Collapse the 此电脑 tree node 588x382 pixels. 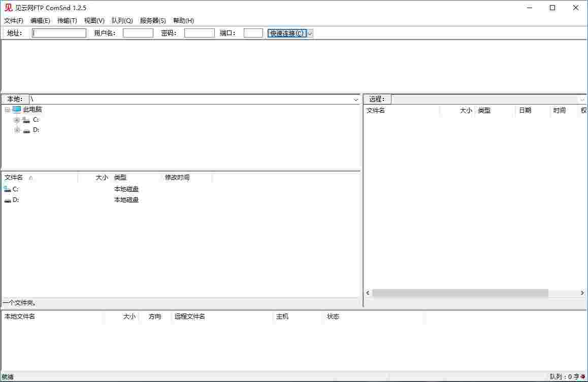(x=7, y=110)
